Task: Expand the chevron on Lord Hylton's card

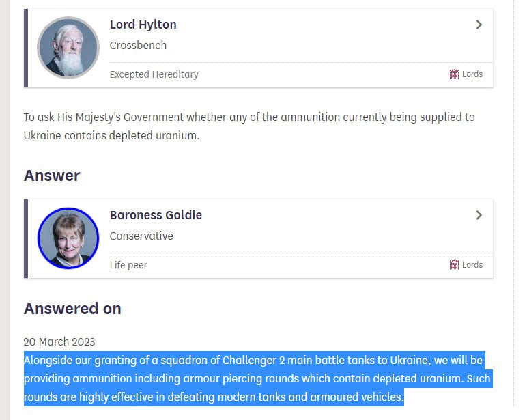Action: coord(479,25)
